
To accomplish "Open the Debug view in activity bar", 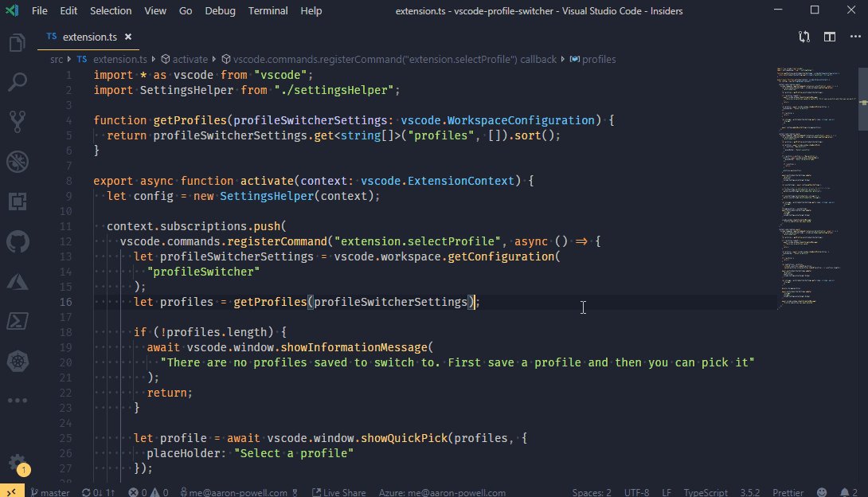I will tap(18, 162).
